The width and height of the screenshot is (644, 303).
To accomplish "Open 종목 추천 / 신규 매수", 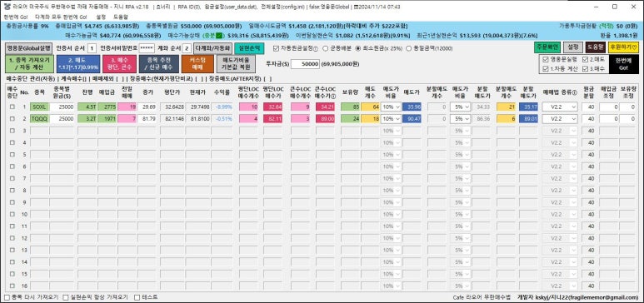I will (x=158, y=64).
